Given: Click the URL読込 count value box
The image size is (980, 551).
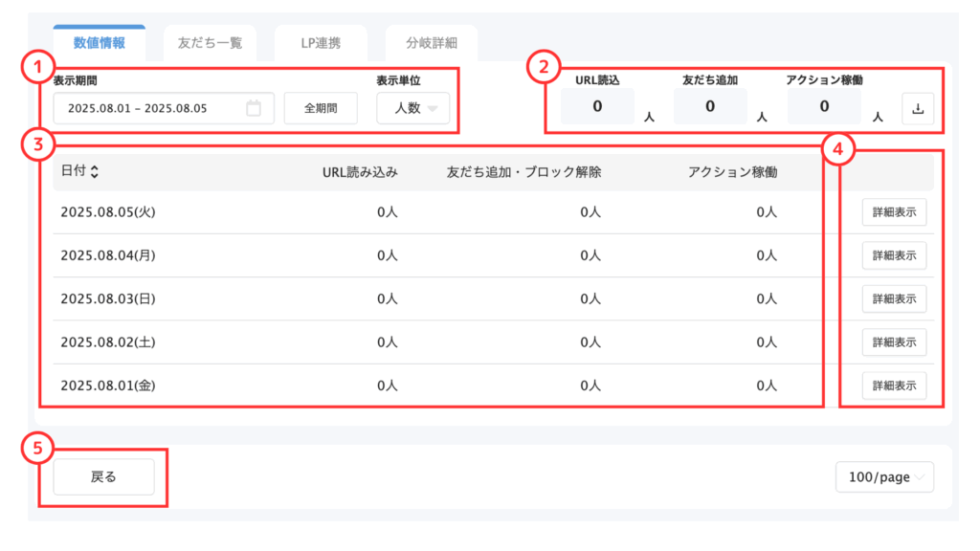Looking at the screenshot, I should point(597,106).
